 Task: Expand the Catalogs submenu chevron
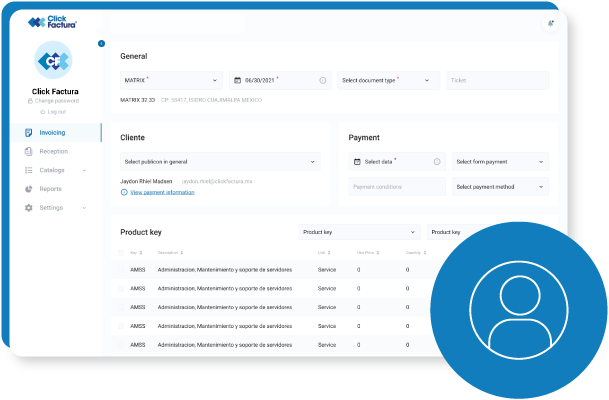(x=84, y=170)
